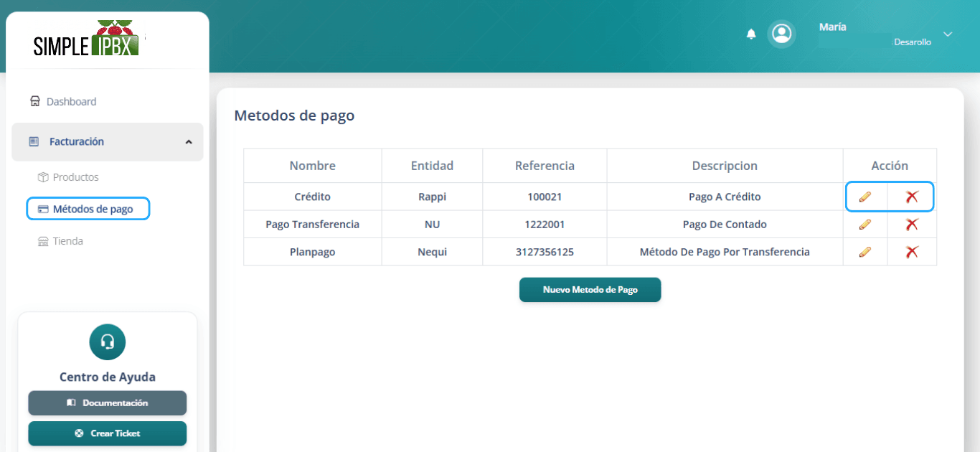Select Método De Pago Por Transferencia description

(x=725, y=252)
